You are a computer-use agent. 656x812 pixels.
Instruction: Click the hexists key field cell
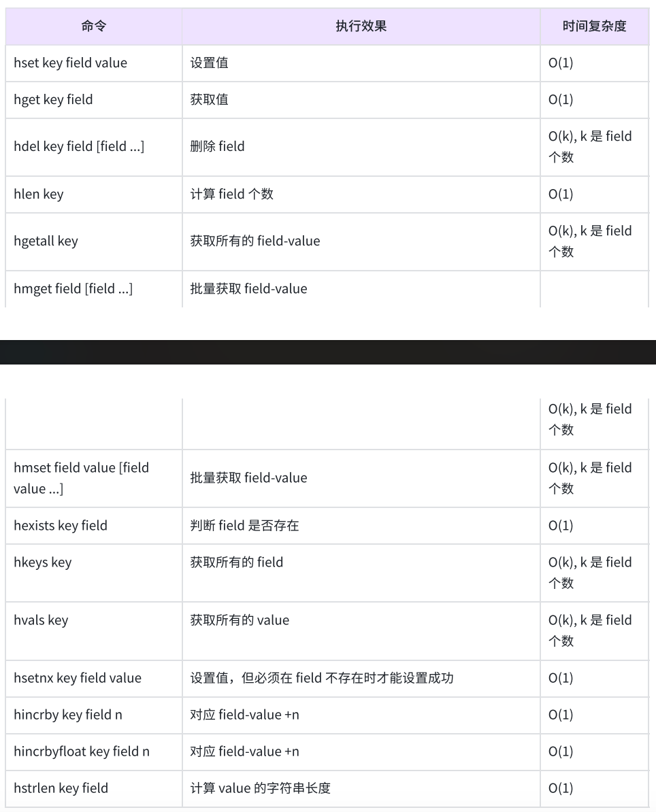tap(94, 526)
